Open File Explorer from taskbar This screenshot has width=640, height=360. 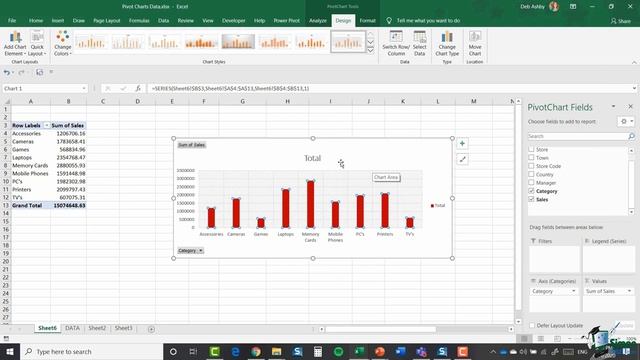tap(276, 351)
